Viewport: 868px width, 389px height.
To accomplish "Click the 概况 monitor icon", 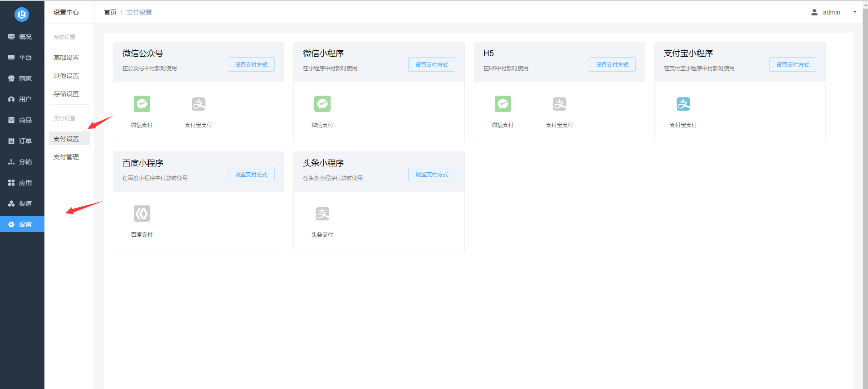I will 11,37.
